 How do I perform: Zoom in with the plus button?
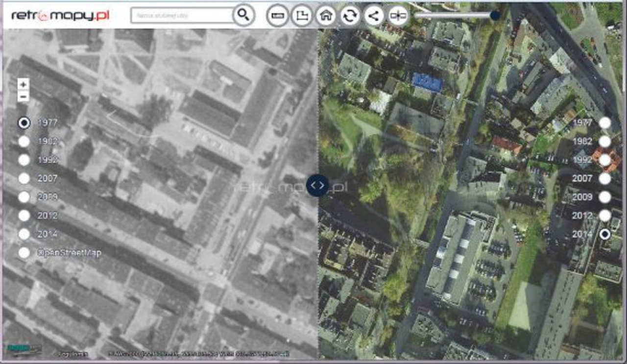click(x=23, y=84)
